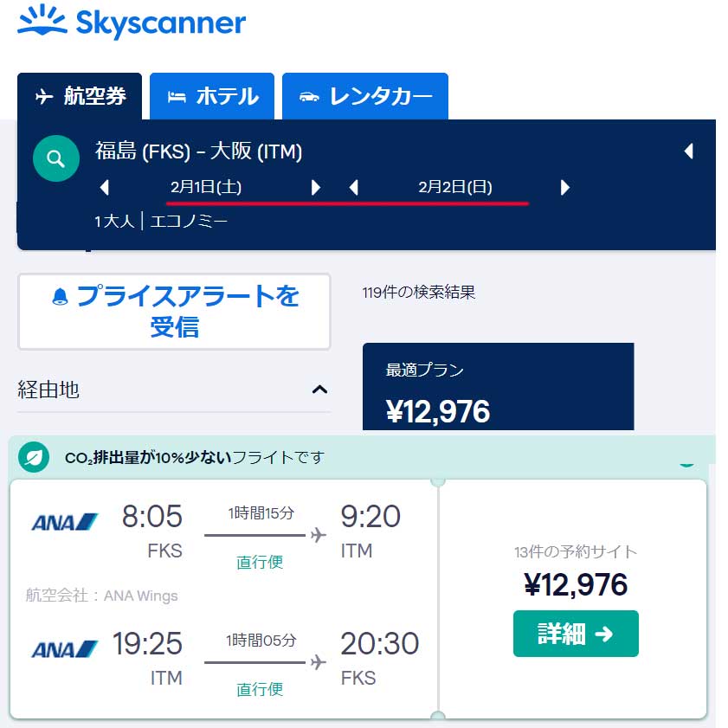Viewport: 728px width, 728px height.
Task: Click the 詳細 button for ¥12,976 flight
Action: click(x=576, y=634)
